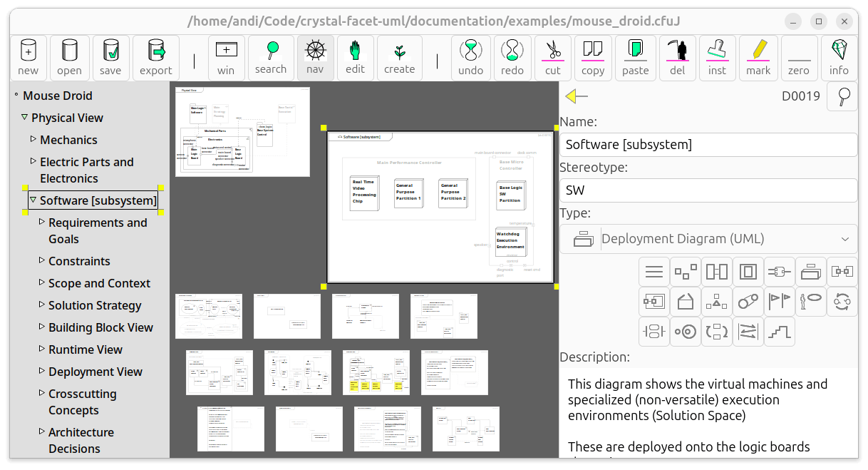Click the yellow back arrow button

click(576, 96)
